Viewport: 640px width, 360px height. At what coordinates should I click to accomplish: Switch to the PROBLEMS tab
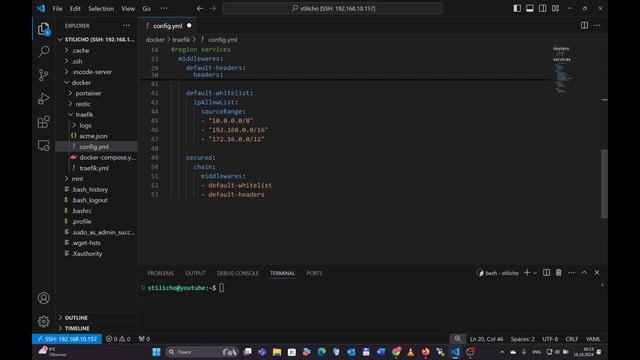tap(160, 273)
